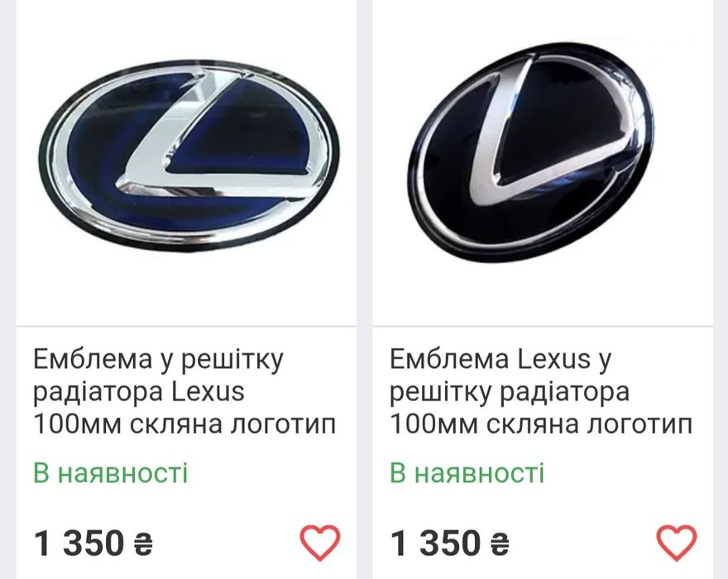Add the right Lexus emblem to wishlist
728x579 pixels.
pos(676,543)
